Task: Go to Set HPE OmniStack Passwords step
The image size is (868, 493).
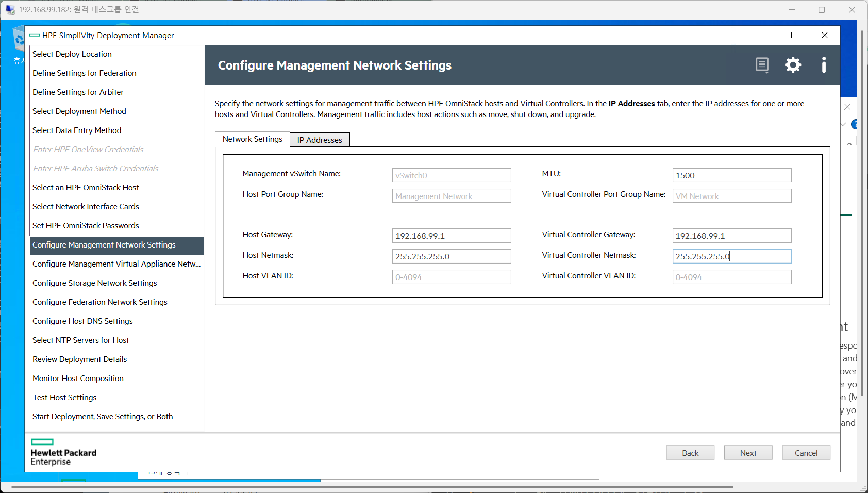Action: click(x=86, y=226)
